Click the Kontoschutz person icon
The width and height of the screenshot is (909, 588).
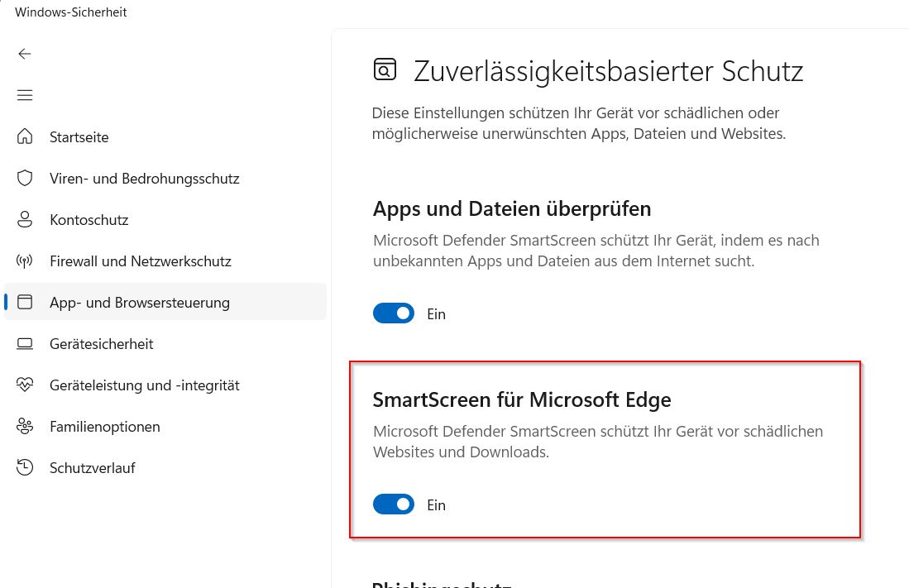[25, 219]
